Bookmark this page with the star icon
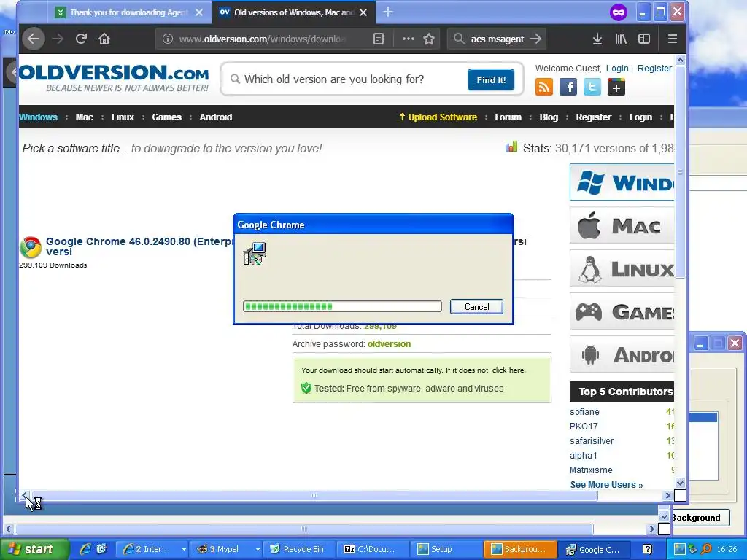Viewport: 747px width, 560px height. [429, 39]
